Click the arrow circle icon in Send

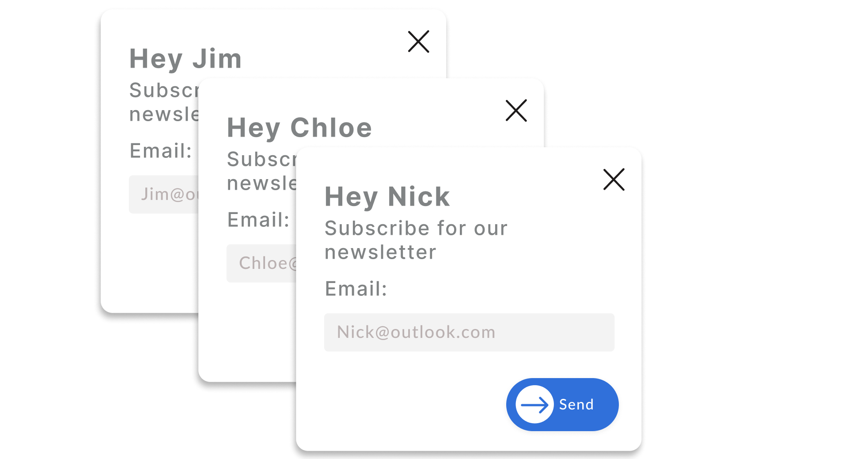click(534, 404)
